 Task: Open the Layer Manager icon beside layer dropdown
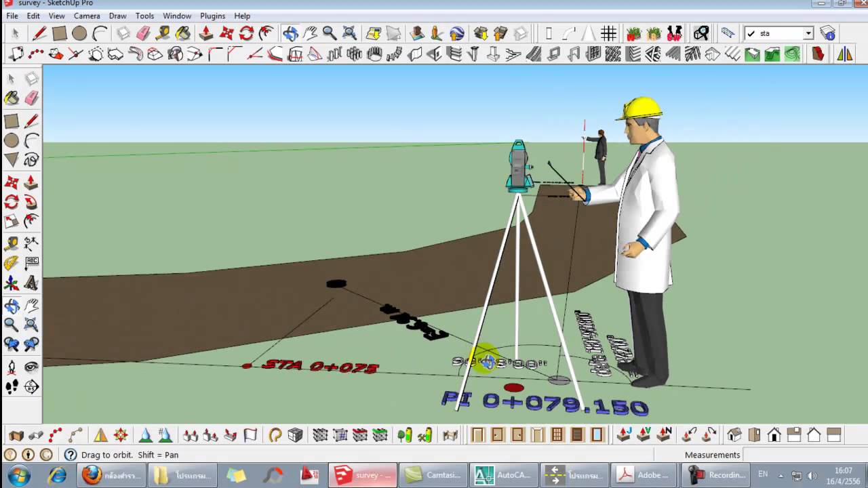(x=827, y=33)
